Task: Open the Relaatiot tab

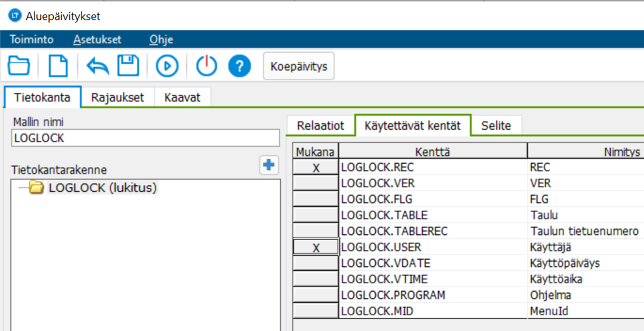Action: [x=320, y=126]
